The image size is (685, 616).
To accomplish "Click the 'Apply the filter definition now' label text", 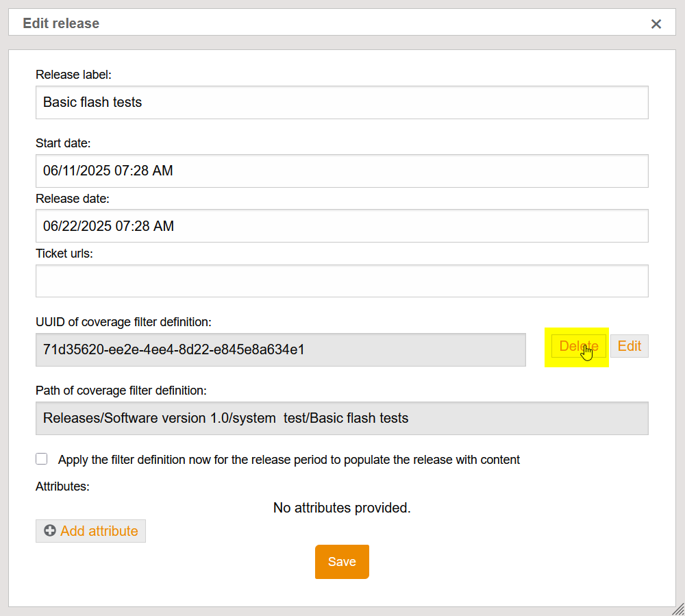I will coord(288,460).
